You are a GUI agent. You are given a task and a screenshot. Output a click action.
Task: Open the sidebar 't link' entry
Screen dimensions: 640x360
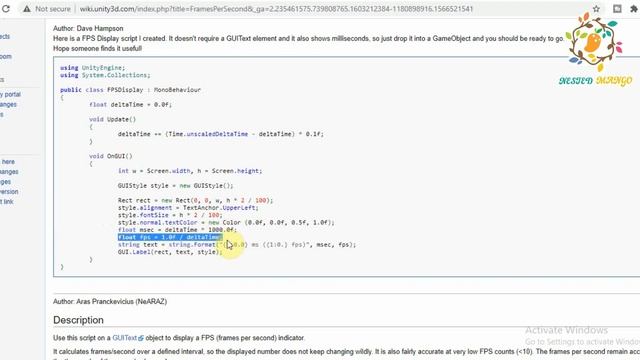pyautogui.click(x=7, y=202)
